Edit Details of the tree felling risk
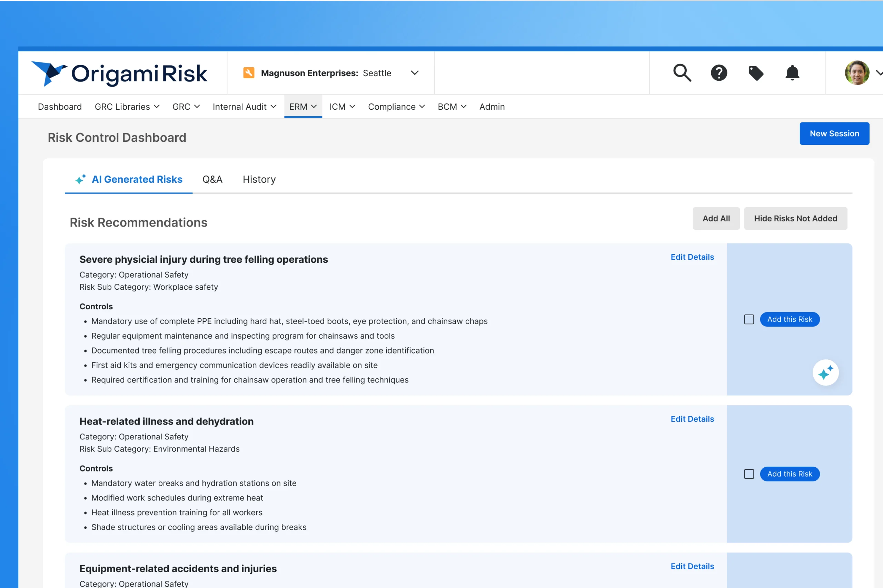Viewport: 883px width, 588px height. [x=692, y=257]
